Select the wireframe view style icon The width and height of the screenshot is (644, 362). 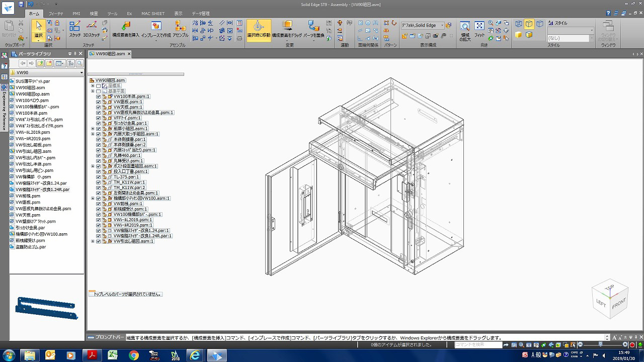pos(519,24)
